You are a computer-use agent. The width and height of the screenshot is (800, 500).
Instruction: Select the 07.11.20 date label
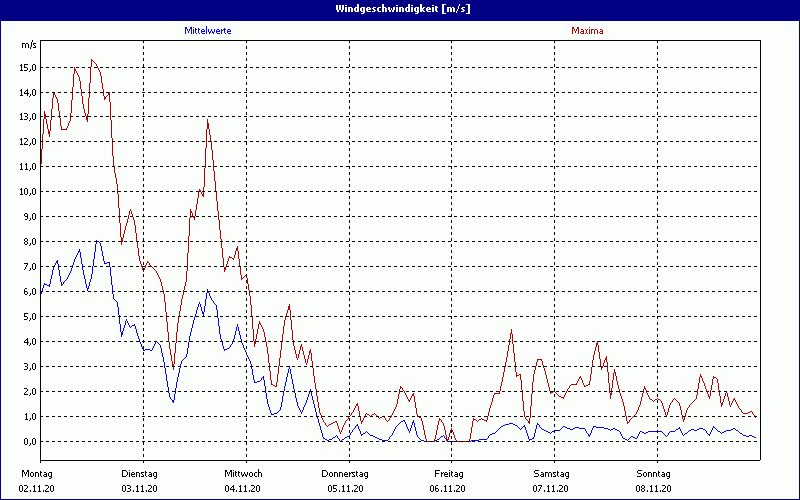[x=551, y=489]
